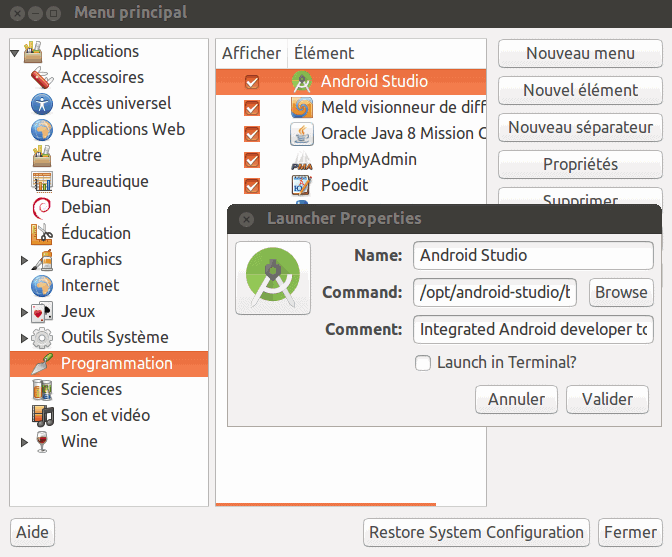Click the Autre category icon
The width and height of the screenshot is (672, 557).
pos(42,156)
